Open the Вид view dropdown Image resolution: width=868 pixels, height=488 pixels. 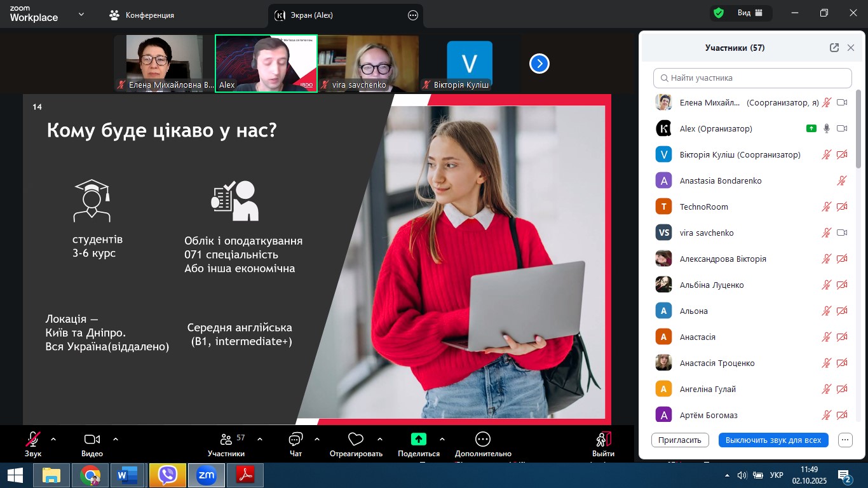[x=750, y=13]
